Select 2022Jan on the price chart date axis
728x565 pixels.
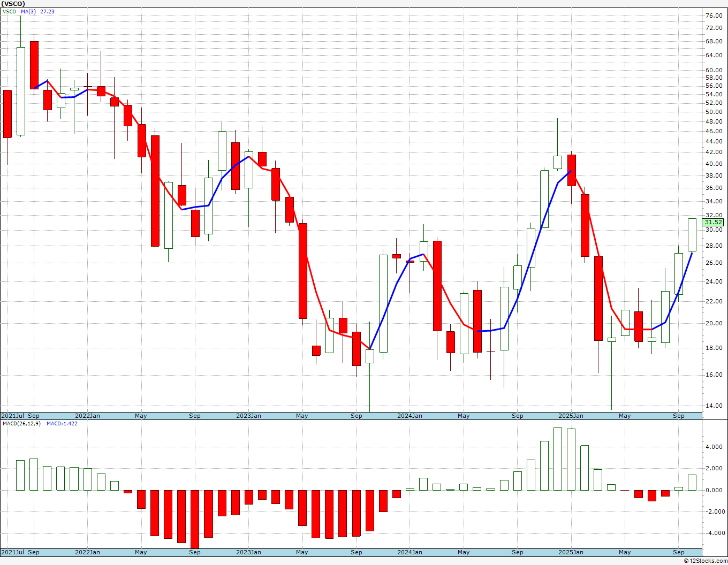pyautogui.click(x=87, y=416)
